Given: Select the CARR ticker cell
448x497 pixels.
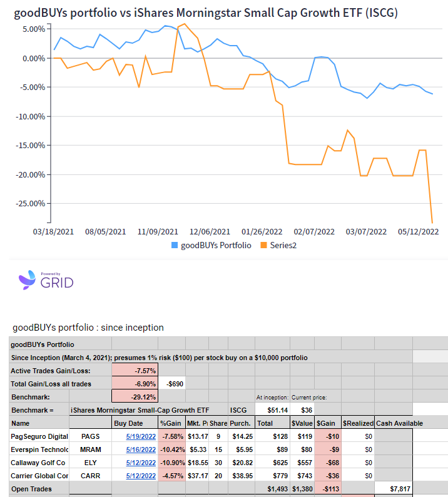Looking at the screenshot, I should [x=91, y=476].
